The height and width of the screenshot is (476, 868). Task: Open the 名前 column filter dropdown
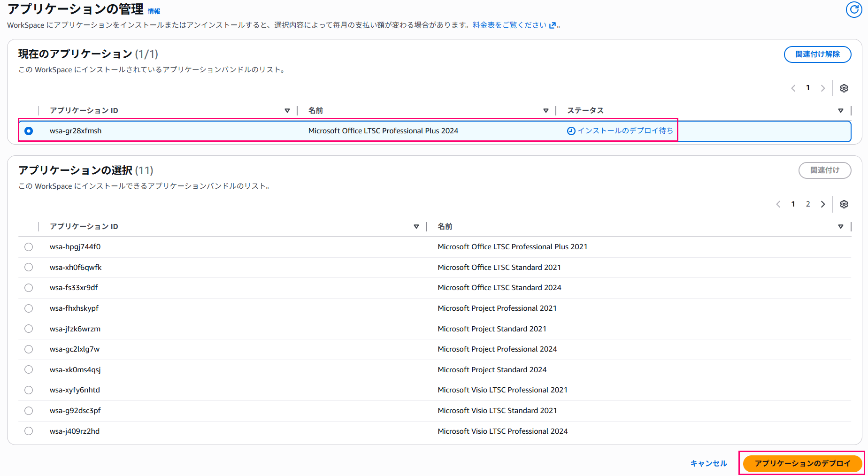point(546,110)
